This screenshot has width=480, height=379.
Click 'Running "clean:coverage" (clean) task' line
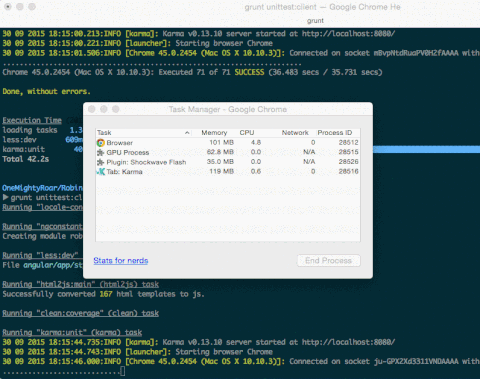pos(80,313)
